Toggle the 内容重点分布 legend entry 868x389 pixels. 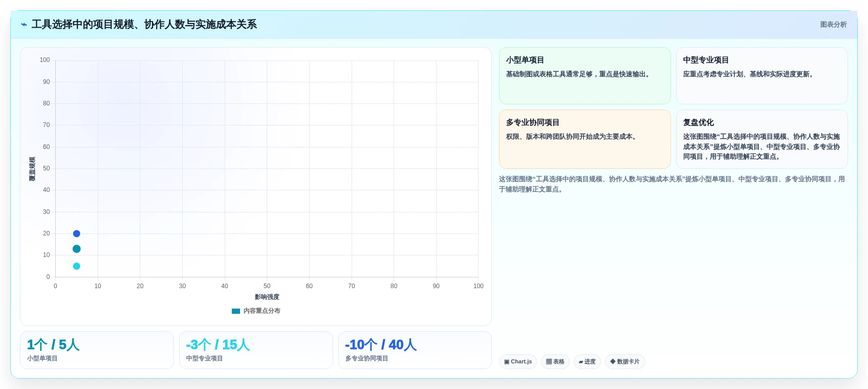(256, 311)
